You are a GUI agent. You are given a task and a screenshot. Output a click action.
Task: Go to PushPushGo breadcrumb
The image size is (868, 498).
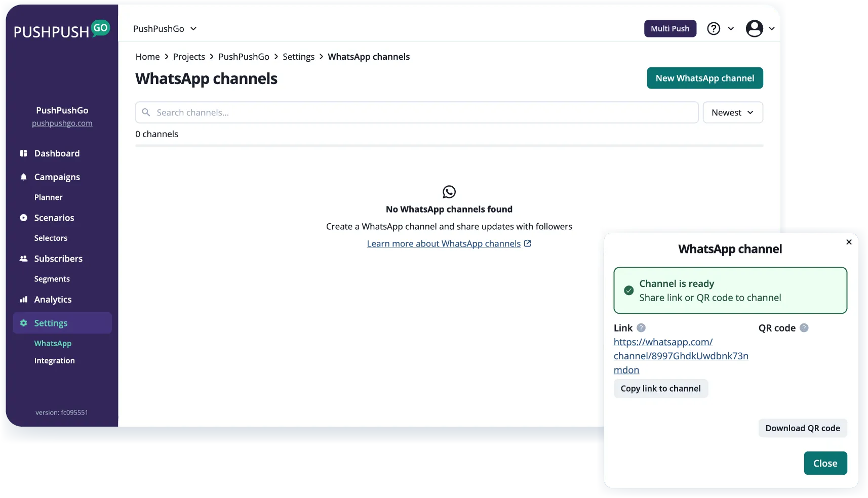[244, 57]
